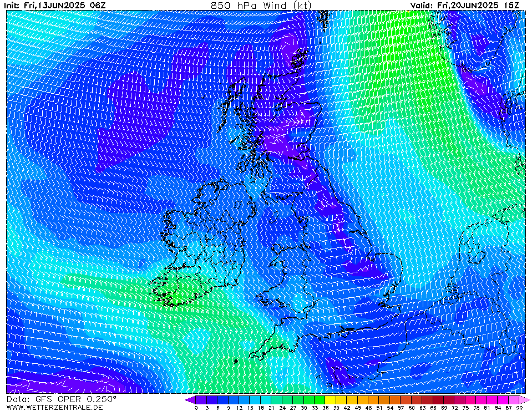Click the blue swatch between 6 and 9
The image size is (532, 411).
pyautogui.click(x=223, y=400)
